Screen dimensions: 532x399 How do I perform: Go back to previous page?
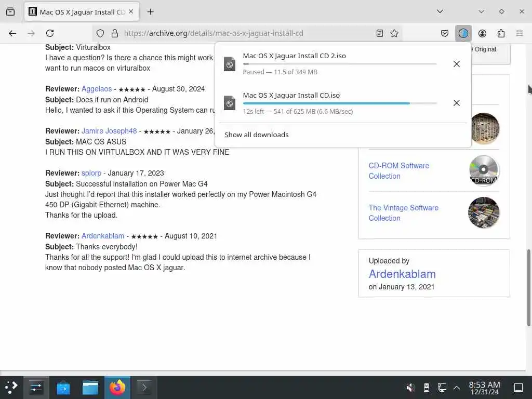(12, 33)
